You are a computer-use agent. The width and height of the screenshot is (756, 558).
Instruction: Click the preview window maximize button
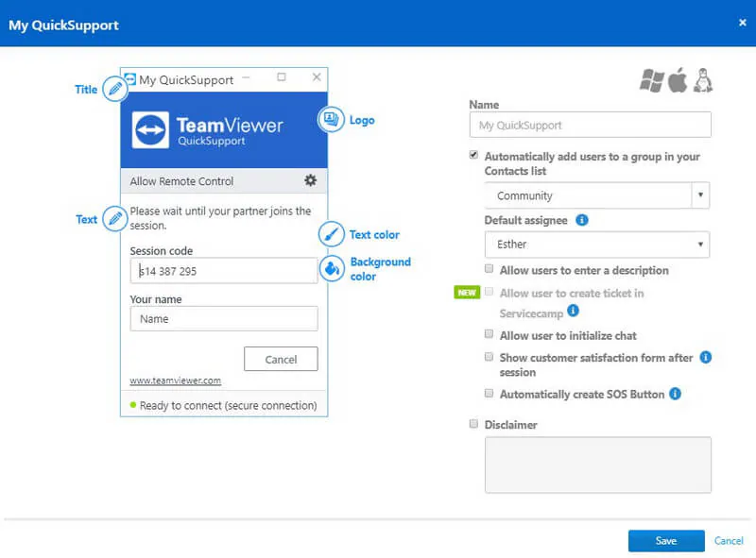point(282,77)
